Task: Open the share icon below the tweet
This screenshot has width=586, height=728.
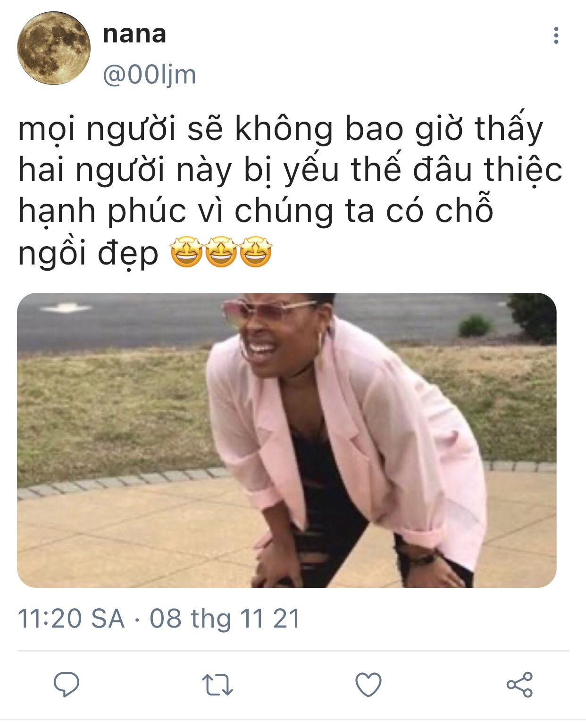Action: click(519, 685)
